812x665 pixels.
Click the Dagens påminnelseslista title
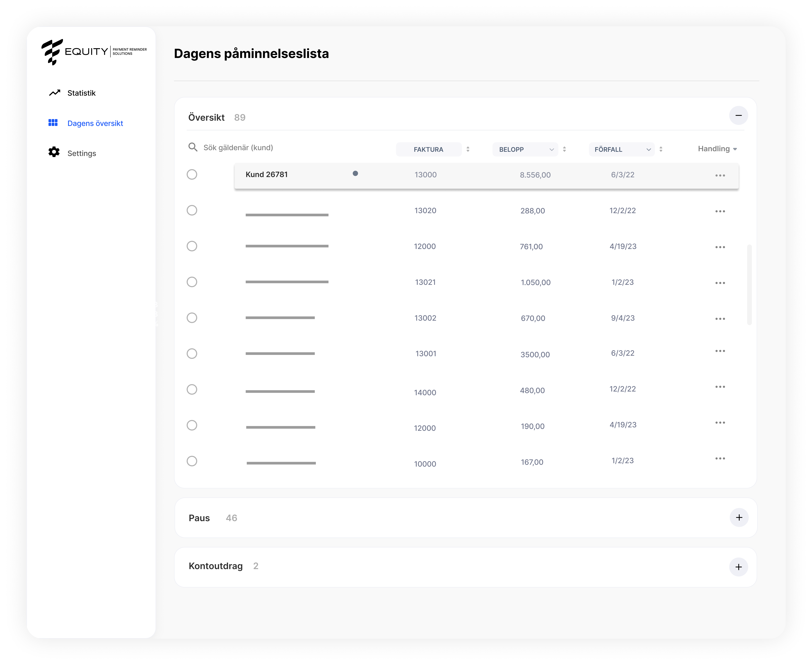click(x=251, y=54)
